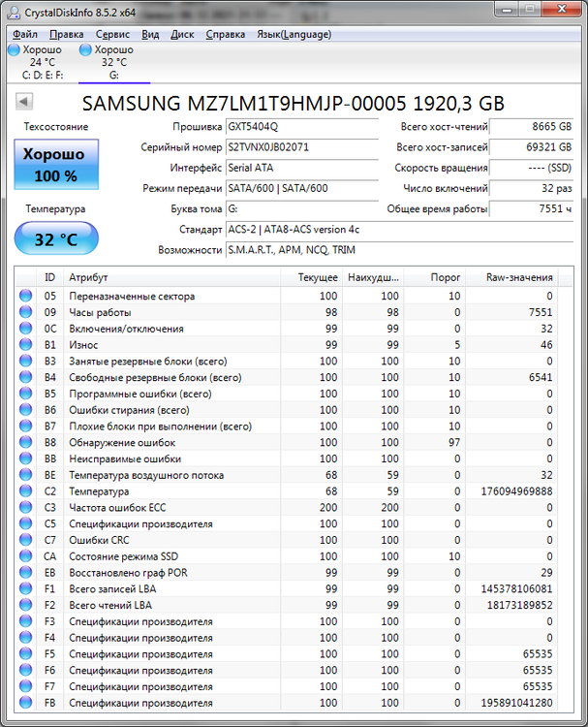Click raw value 18173189852

click(519, 605)
